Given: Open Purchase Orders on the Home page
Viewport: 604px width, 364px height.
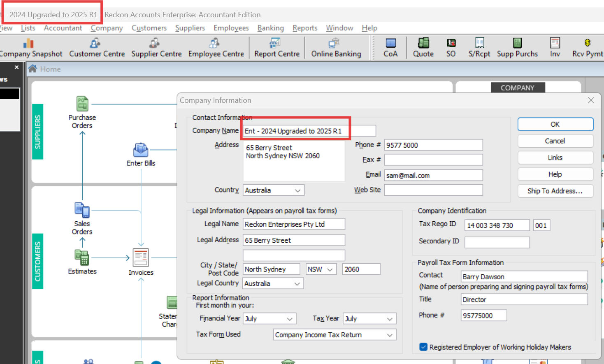Looking at the screenshot, I should (82, 113).
